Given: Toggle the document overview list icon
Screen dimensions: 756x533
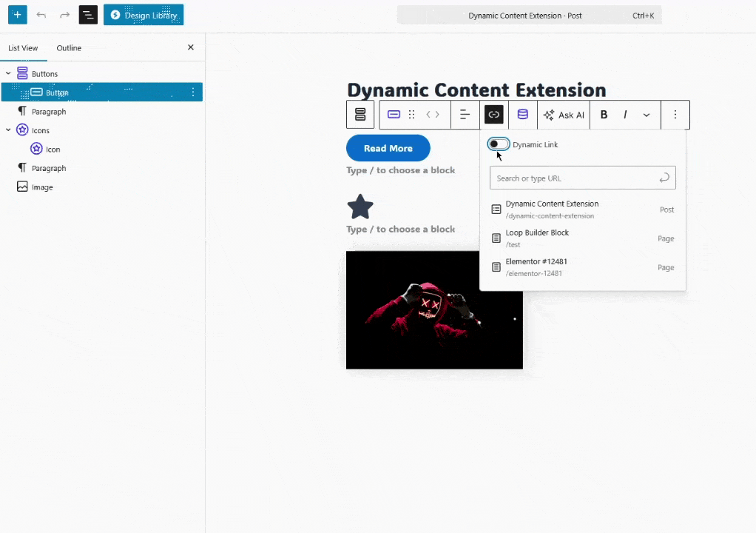Looking at the screenshot, I should point(88,15).
